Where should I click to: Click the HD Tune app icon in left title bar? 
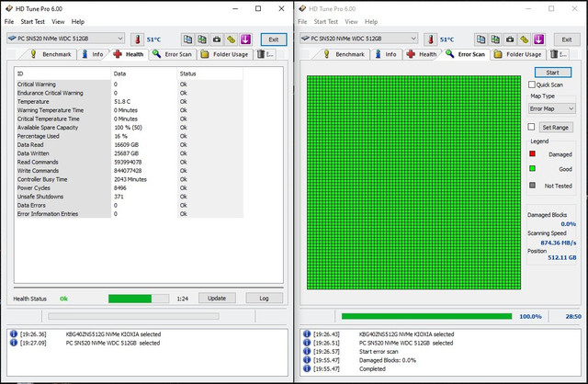(x=9, y=8)
